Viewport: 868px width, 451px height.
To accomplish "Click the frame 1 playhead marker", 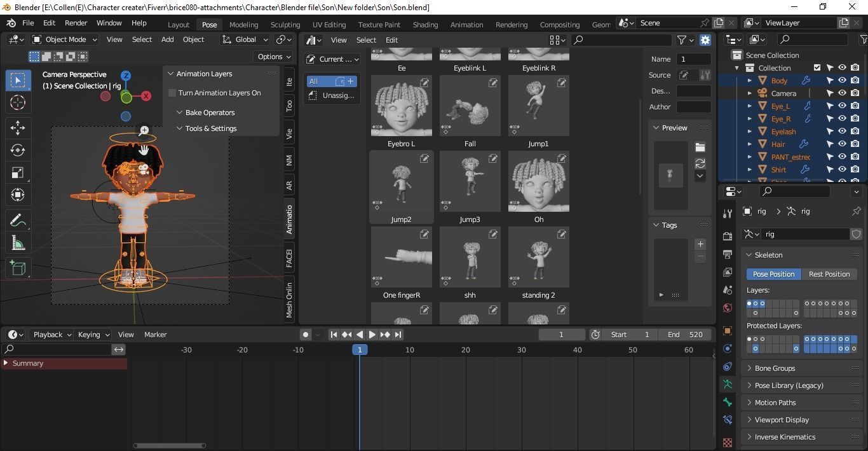I will (360, 350).
